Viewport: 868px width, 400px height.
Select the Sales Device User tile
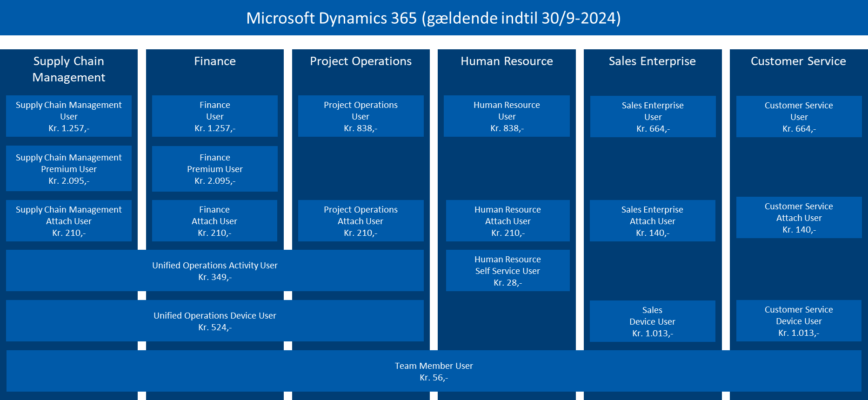(652, 321)
